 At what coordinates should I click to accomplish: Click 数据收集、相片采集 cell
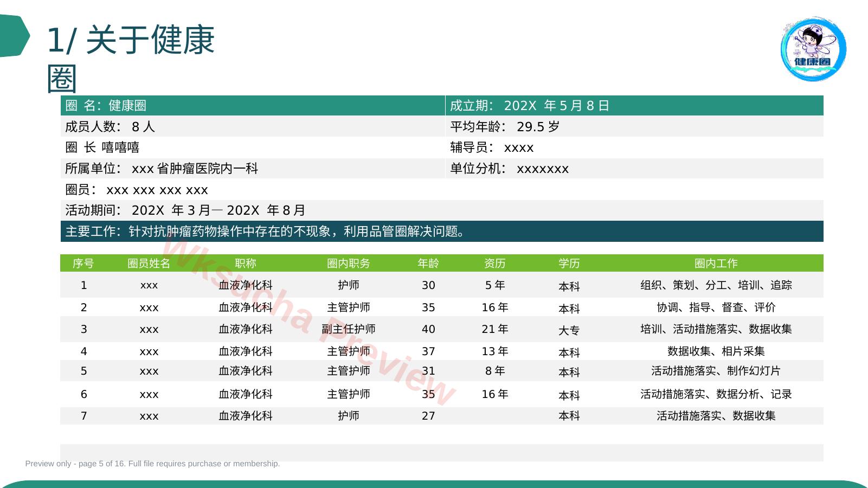pos(716,351)
